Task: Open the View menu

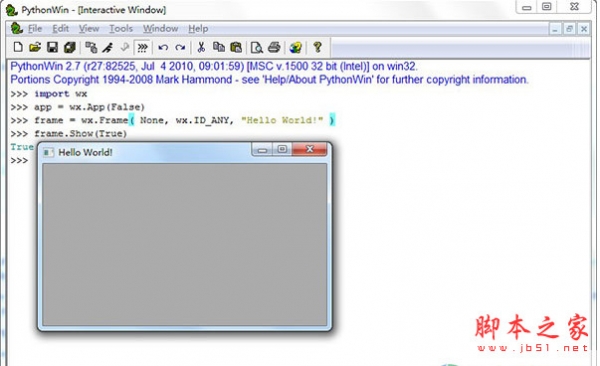Action: [x=89, y=29]
